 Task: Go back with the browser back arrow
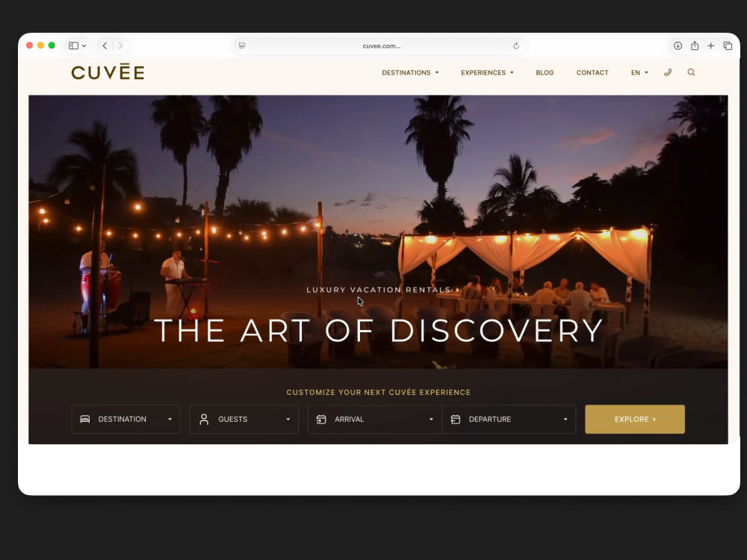(105, 46)
